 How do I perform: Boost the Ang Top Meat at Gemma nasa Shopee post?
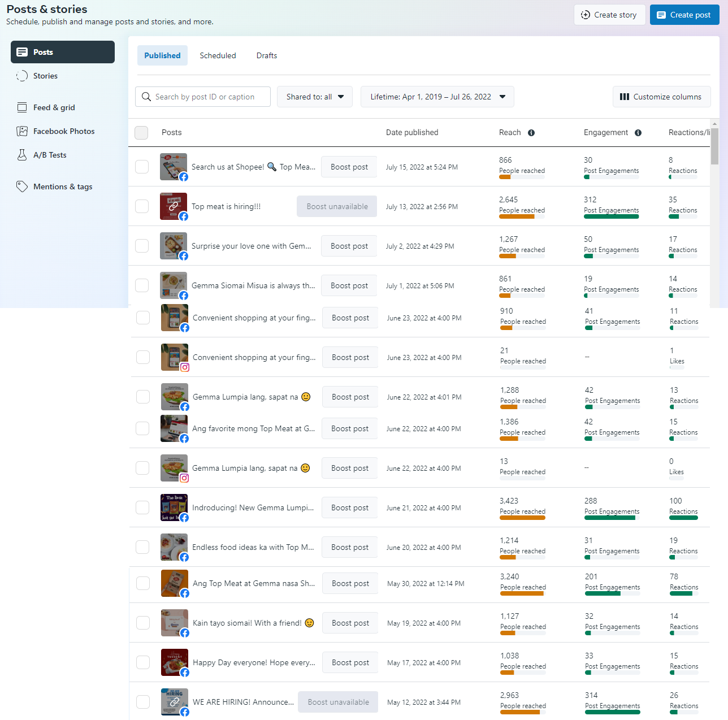(x=350, y=583)
